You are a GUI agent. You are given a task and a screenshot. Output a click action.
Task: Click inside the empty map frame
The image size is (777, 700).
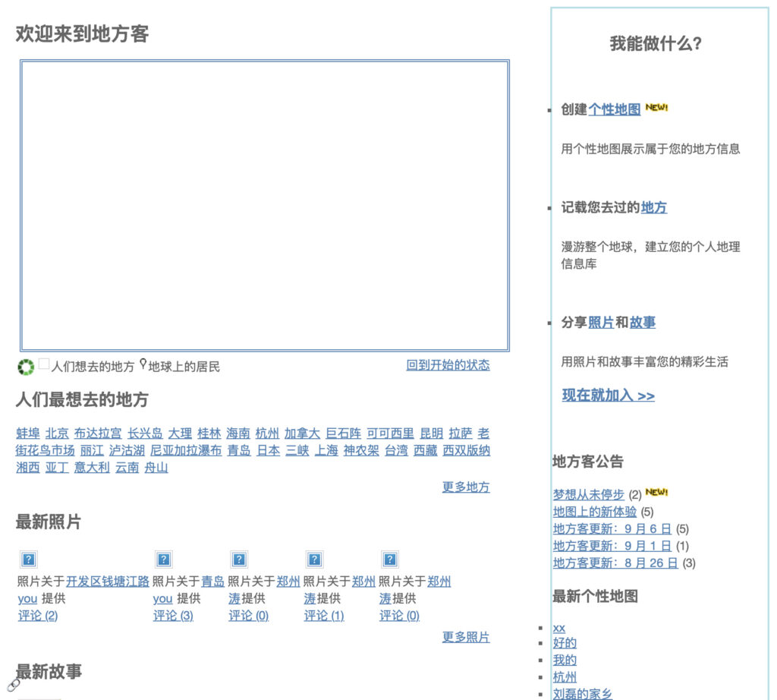264,205
